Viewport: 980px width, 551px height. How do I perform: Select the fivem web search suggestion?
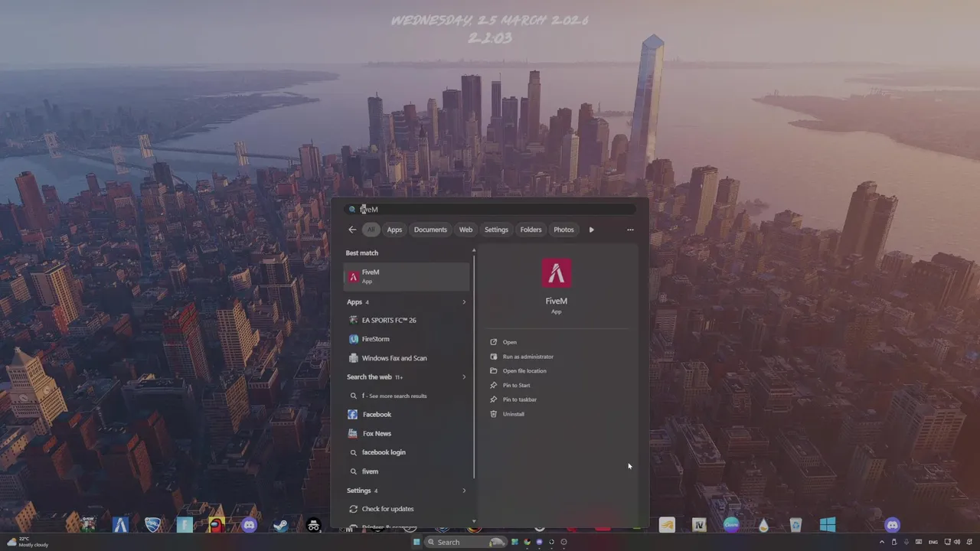point(407,471)
